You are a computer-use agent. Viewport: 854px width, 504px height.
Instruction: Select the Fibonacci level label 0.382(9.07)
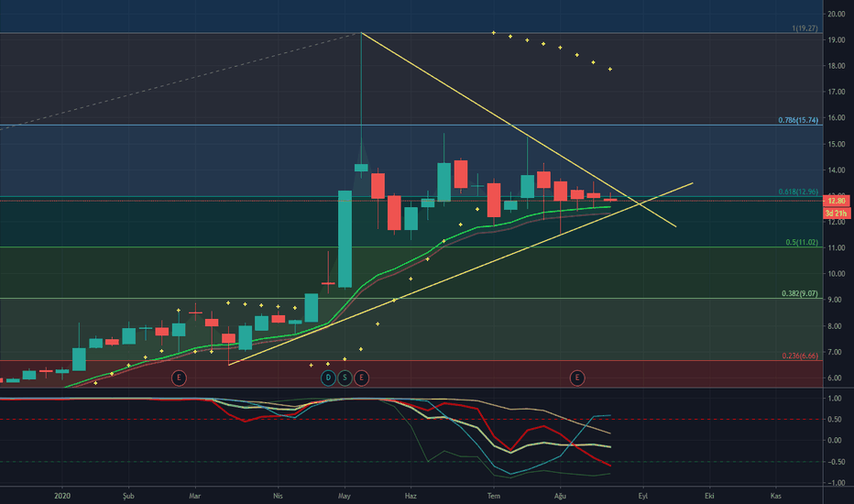click(x=800, y=293)
